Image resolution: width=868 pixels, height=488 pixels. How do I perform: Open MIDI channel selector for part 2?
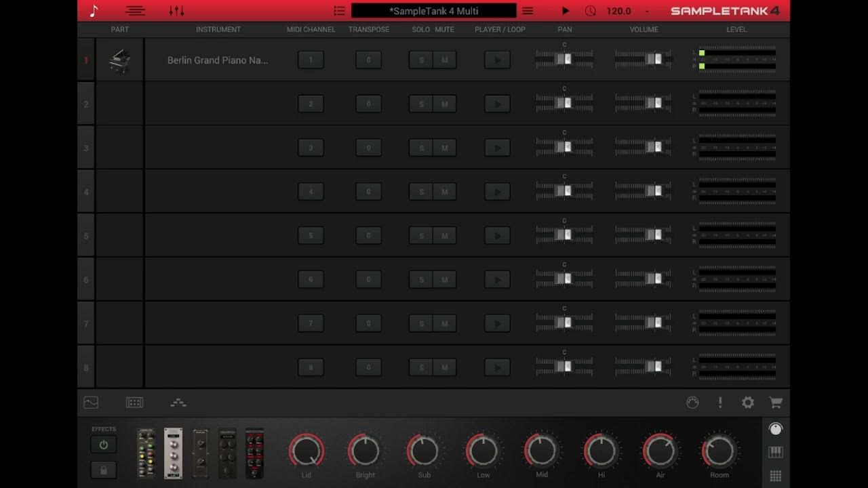click(x=311, y=104)
